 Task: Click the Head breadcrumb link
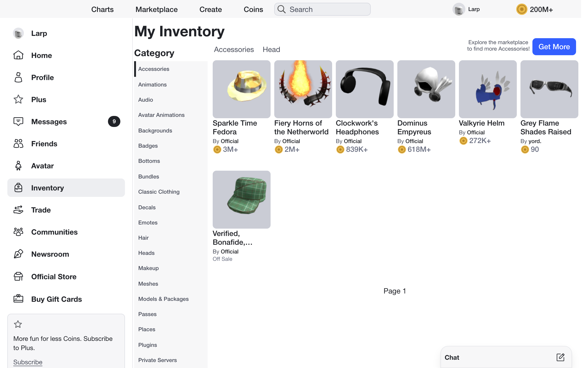[x=271, y=49]
